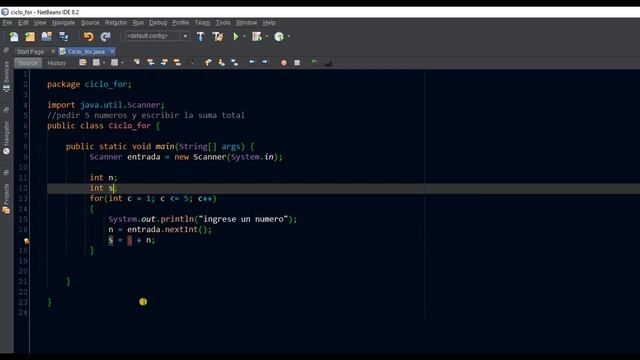This screenshot has width=640, height=360.
Task: Open the Edit menu
Action: [23, 23]
